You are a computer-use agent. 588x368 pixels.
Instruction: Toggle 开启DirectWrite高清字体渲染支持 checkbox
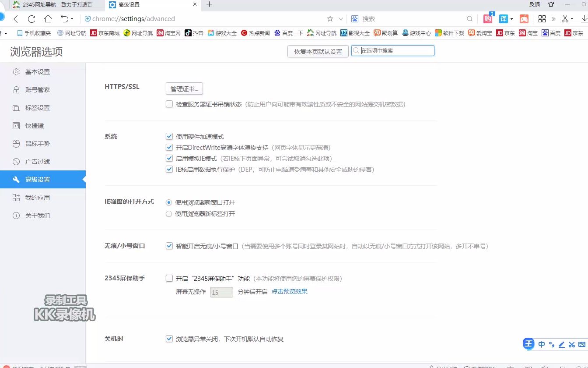(x=169, y=148)
